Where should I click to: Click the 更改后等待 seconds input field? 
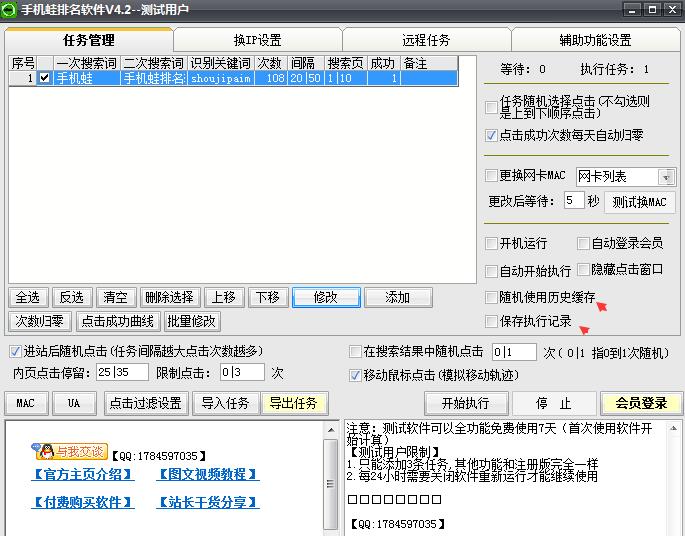573,201
